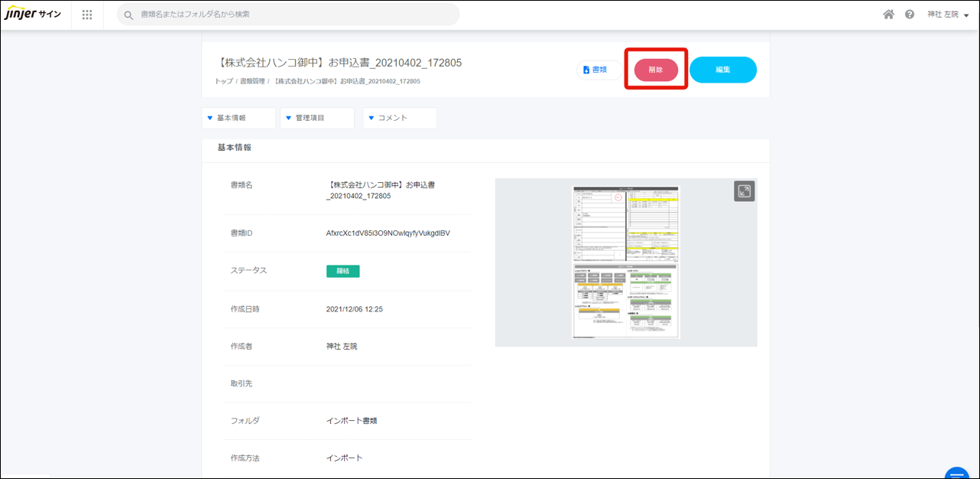
Task: Expand the コメント section
Action: (x=399, y=118)
